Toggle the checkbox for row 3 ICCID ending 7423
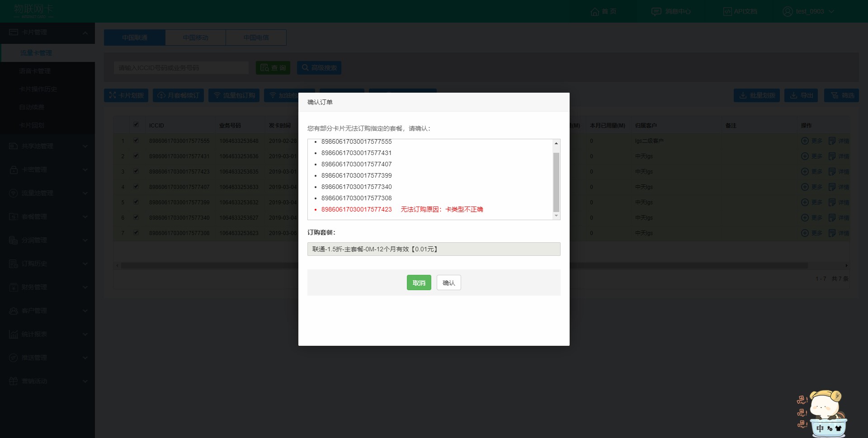868x438 pixels. tap(136, 171)
